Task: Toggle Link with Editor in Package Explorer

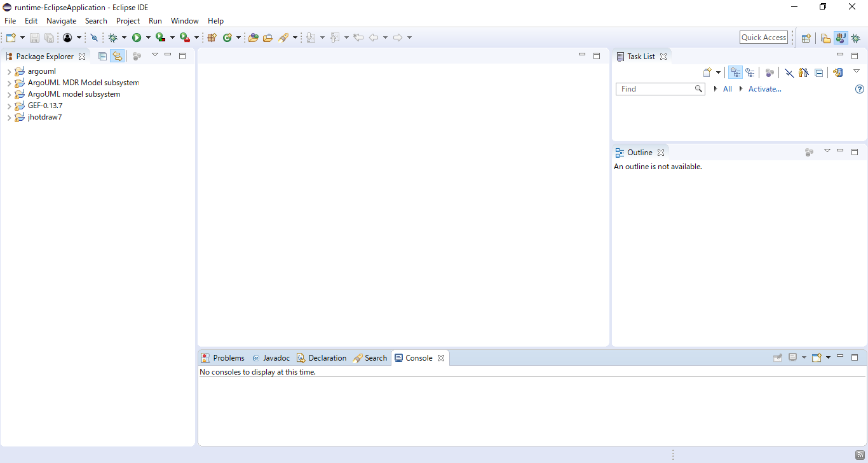Action: [117, 56]
